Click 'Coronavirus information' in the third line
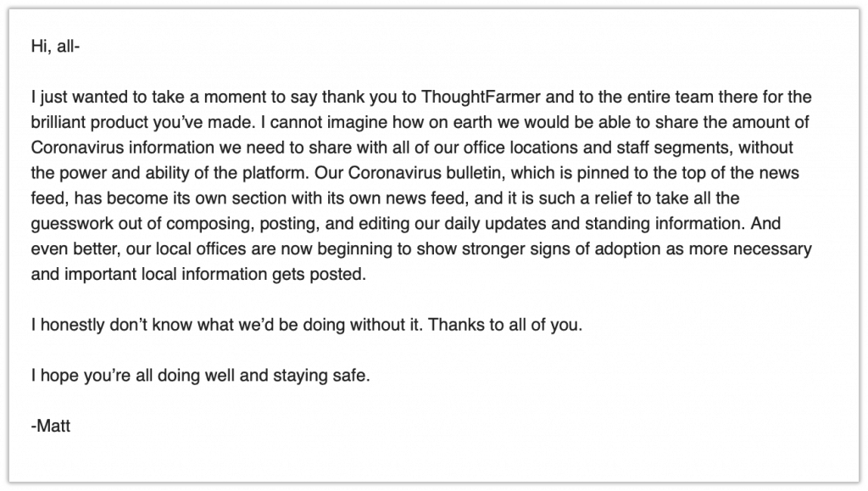 coord(122,148)
